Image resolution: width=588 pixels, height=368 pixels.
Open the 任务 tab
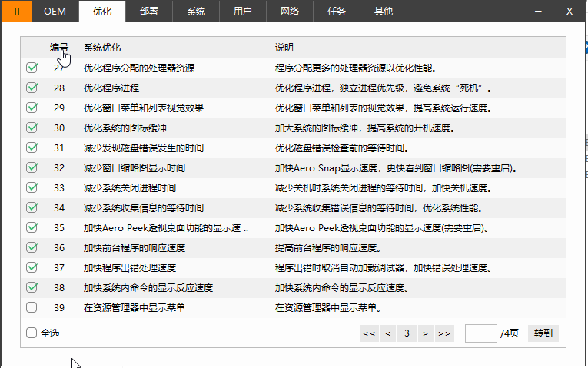[337, 12]
